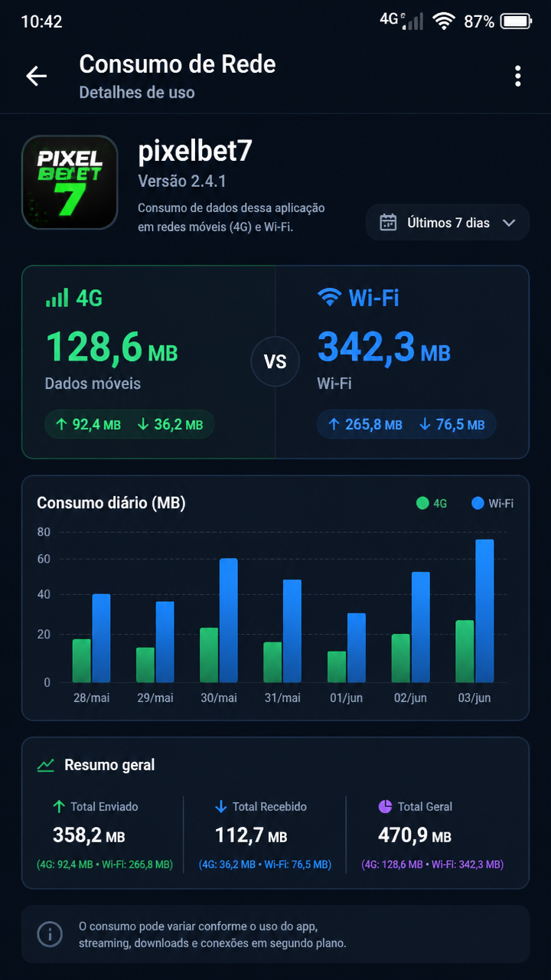Select the 03/jun Wi-Fi blue bar
This screenshot has width=551, height=980.
coord(484,611)
